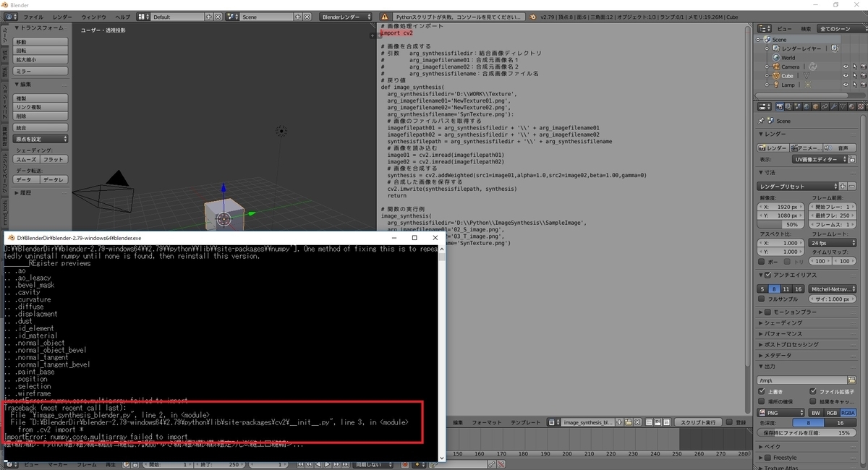This screenshot has height=470, width=868.
Task: Click the ミラー button
Action: 41,72
